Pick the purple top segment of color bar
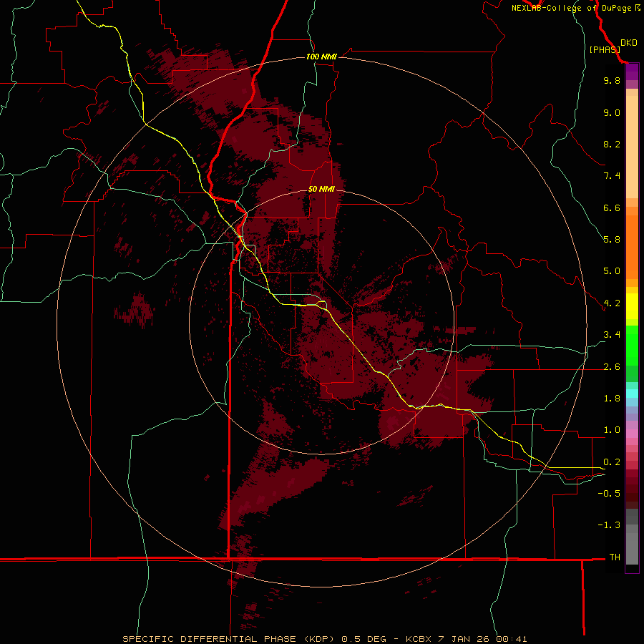 (632, 72)
